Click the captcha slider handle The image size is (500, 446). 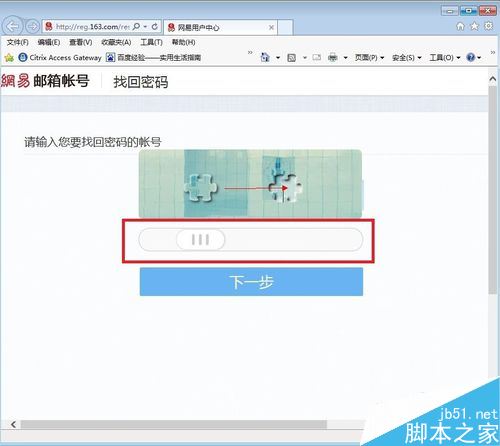200,239
